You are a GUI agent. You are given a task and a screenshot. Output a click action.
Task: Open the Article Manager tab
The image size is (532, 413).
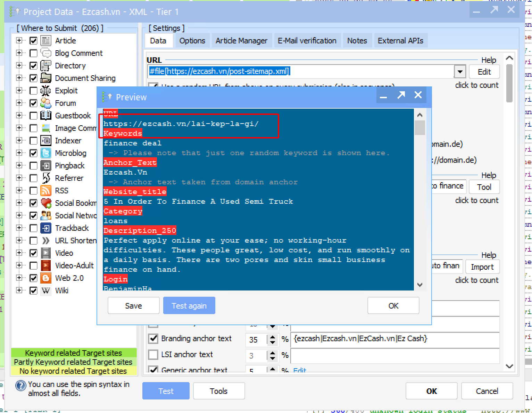click(241, 41)
